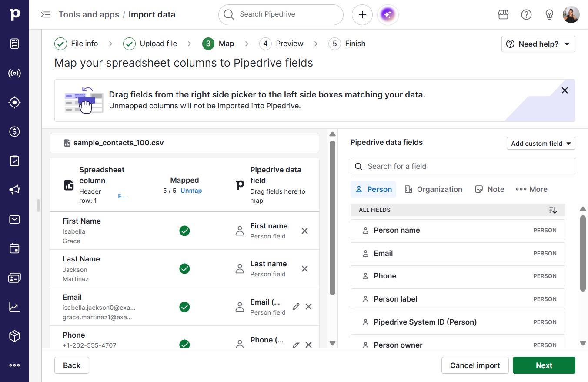Click the Back button

[72, 365]
